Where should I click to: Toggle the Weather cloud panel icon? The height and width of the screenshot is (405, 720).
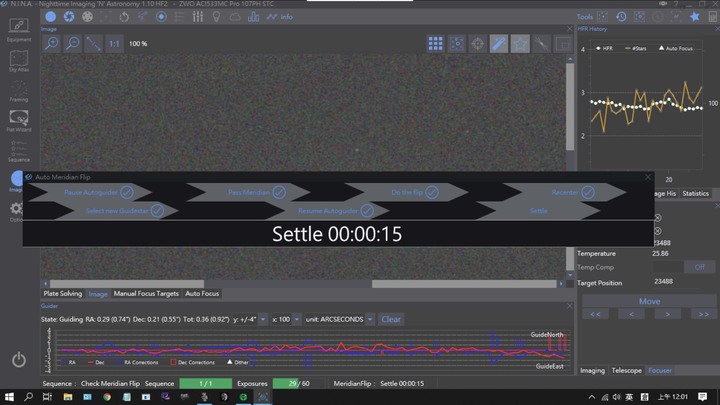[235, 17]
